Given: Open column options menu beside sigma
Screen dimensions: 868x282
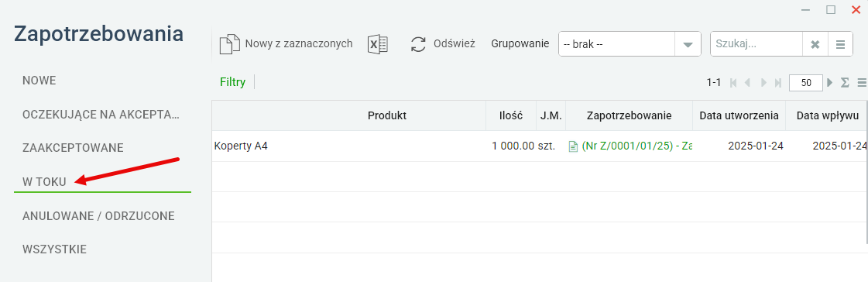Looking at the screenshot, I should tap(862, 83).
